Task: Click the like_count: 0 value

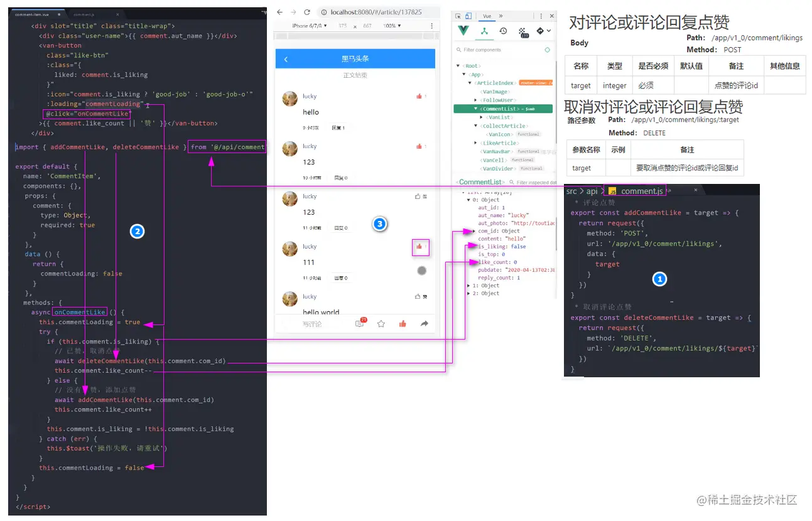Action: point(515,262)
